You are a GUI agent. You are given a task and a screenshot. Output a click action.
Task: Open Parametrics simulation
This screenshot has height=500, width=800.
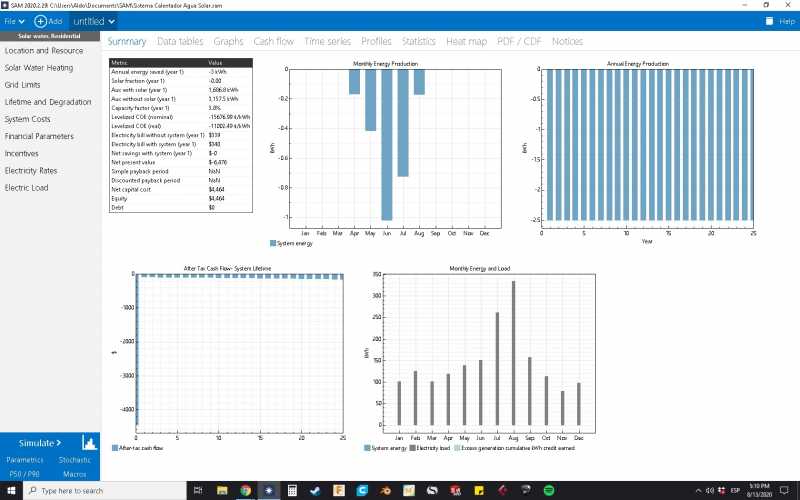pos(25,459)
